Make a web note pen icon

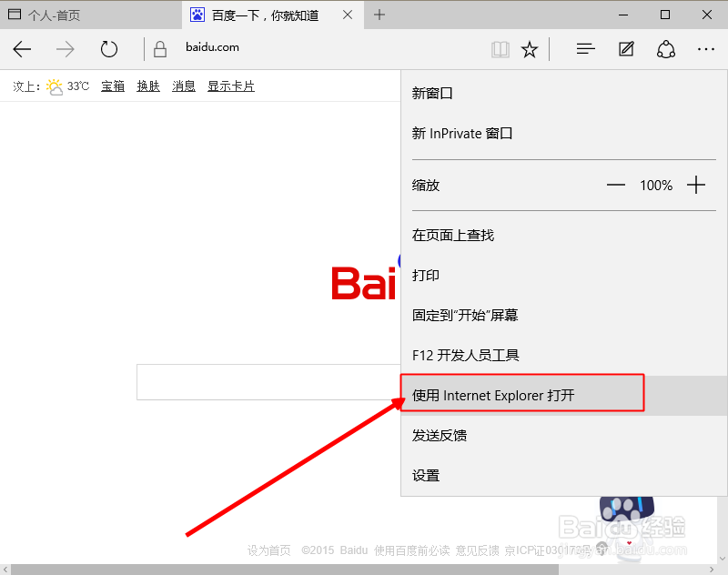(626, 49)
